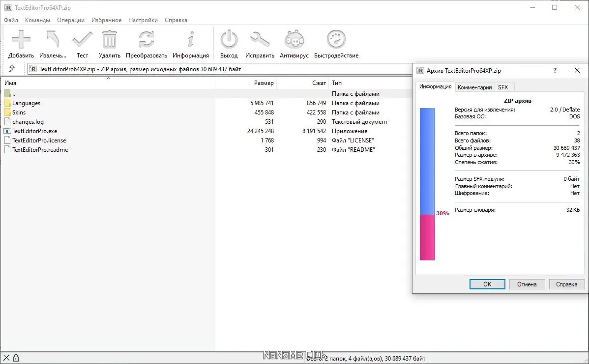Sort by the Тип column header
Image resolution: width=589 pixels, height=364 pixels.
370,83
